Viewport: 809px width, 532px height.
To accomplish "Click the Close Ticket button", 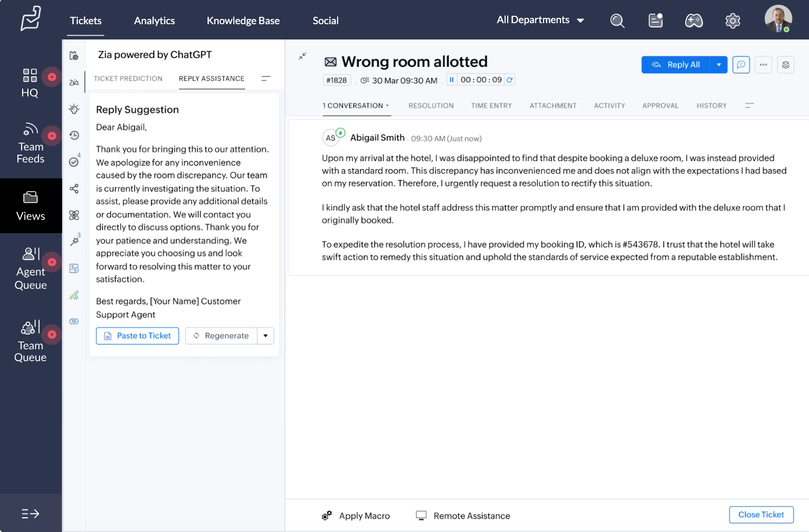I will tap(761, 515).
